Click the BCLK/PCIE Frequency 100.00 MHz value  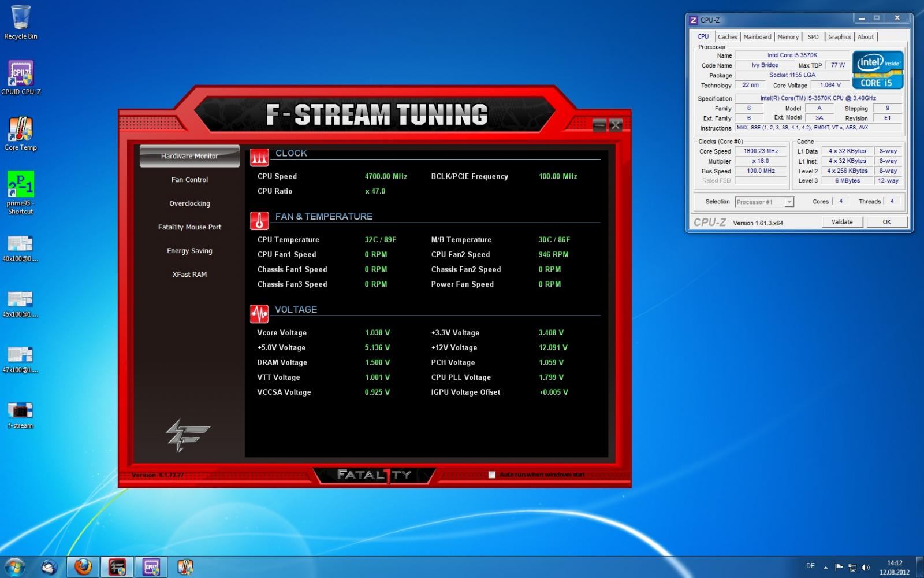pyautogui.click(x=558, y=176)
